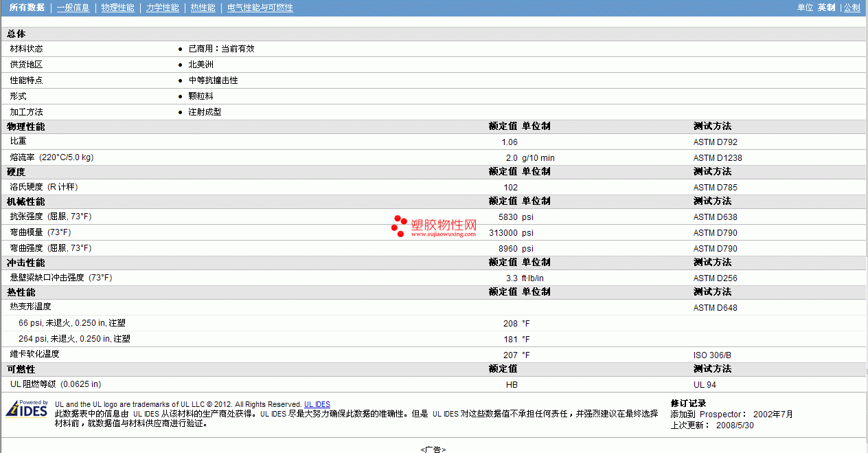
Task: Select the 注射成型 value
Action: 205,112
